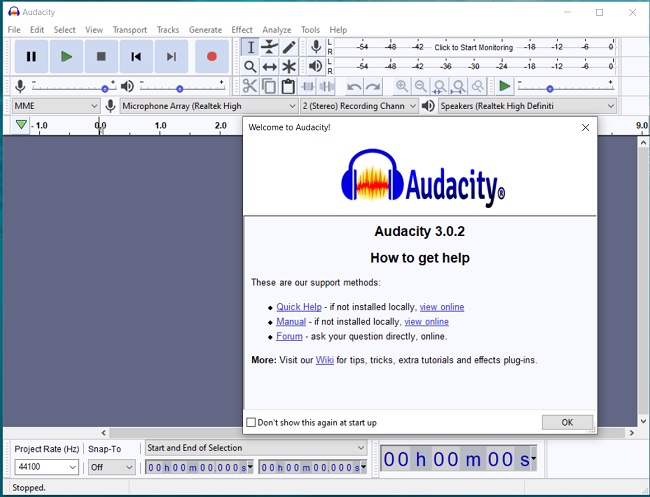
Task: Open the File menu
Action: pyautogui.click(x=14, y=30)
